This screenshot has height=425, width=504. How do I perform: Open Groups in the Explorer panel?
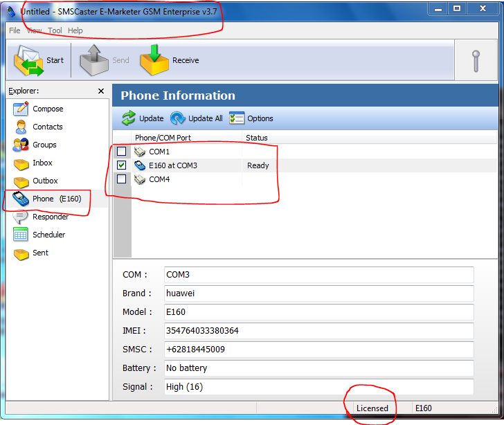[x=35, y=145]
